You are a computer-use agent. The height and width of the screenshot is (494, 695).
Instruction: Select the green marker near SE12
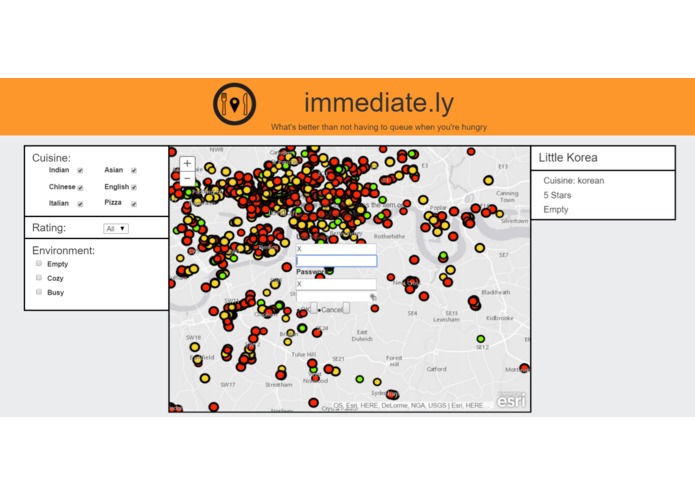480,339
